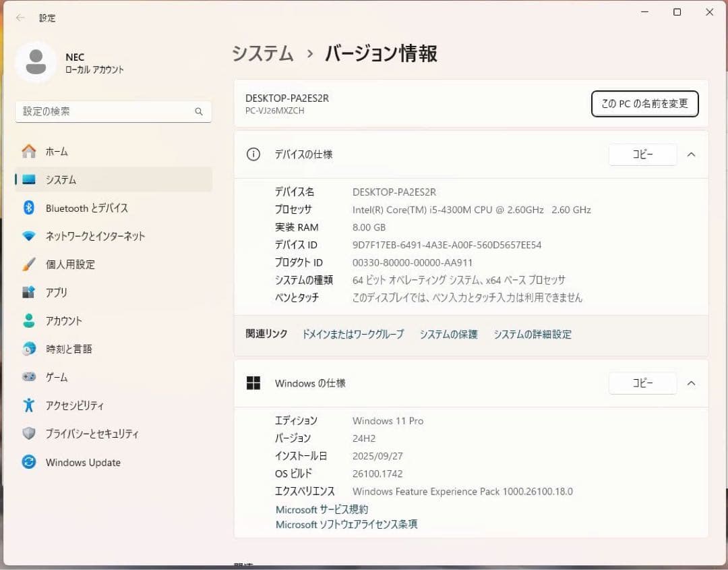Open ネットワークとインターネット settings
The width and height of the screenshot is (728, 570).
pos(113,236)
